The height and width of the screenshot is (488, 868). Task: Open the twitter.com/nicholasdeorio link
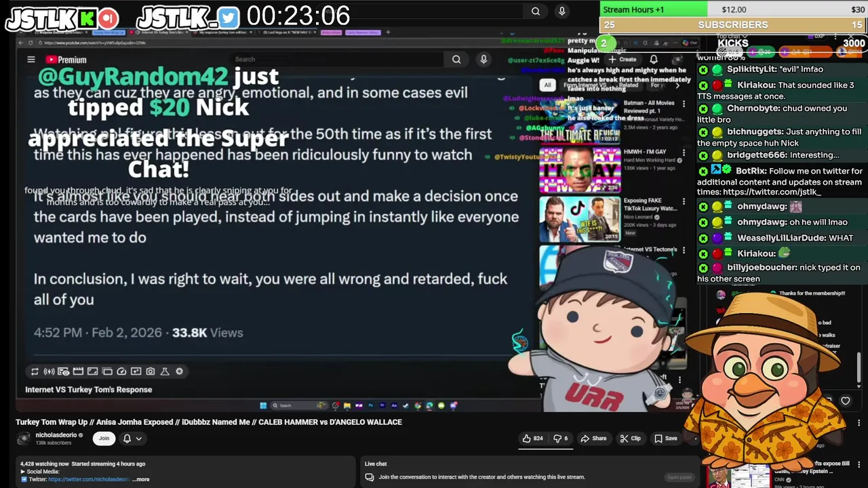[x=89, y=479]
